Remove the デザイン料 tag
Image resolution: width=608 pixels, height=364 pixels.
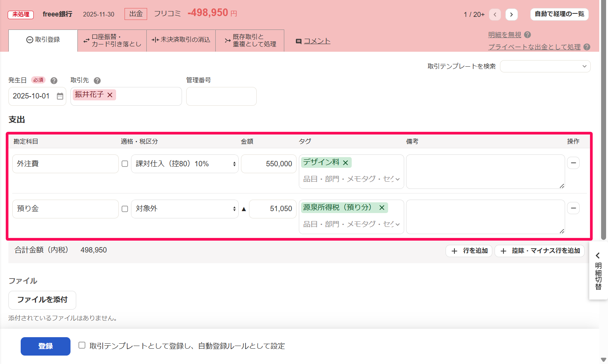pyautogui.click(x=346, y=163)
